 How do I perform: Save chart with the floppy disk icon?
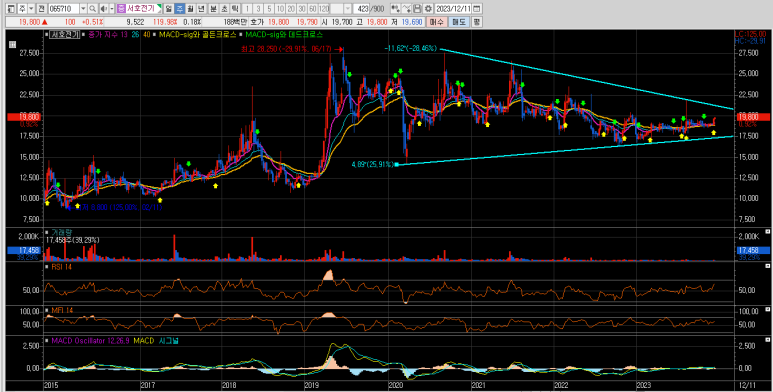tap(417, 9)
